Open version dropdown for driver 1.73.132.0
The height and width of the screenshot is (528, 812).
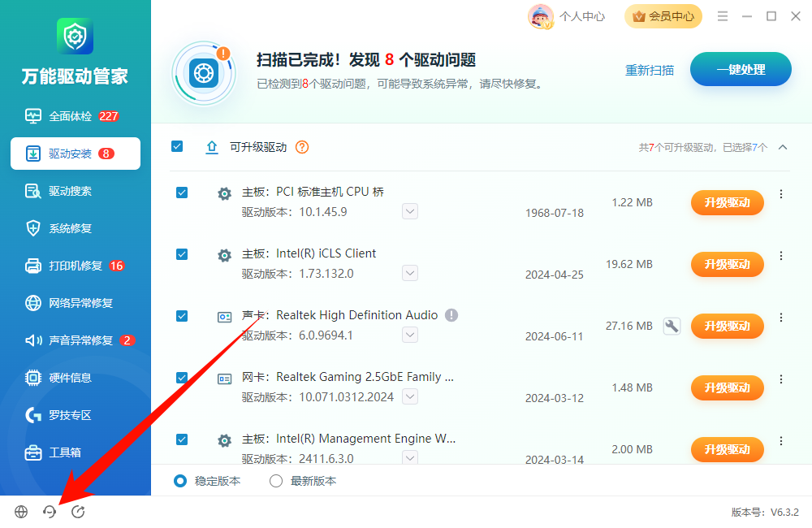410,273
